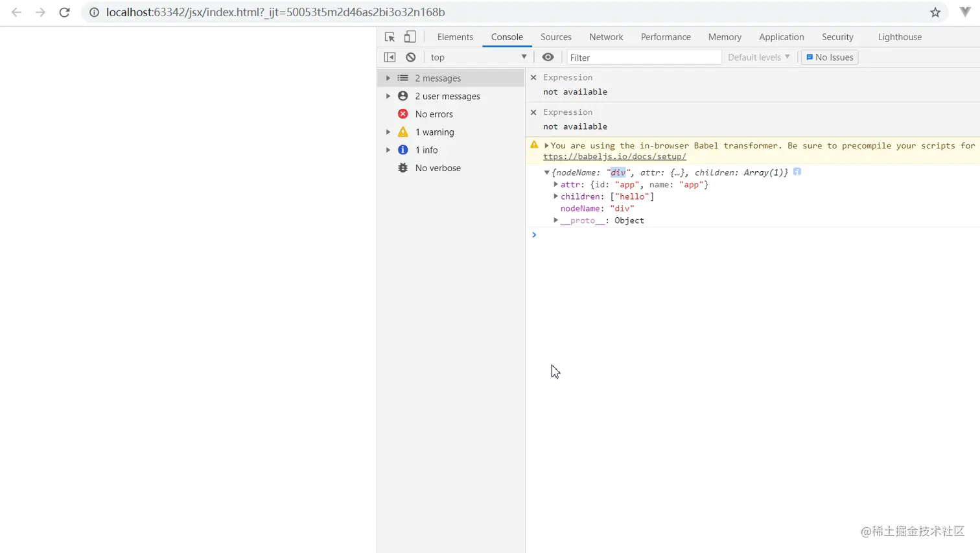Open the Lighthouse tab
Viewport: 980px width, 553px height.
(900, 37)
